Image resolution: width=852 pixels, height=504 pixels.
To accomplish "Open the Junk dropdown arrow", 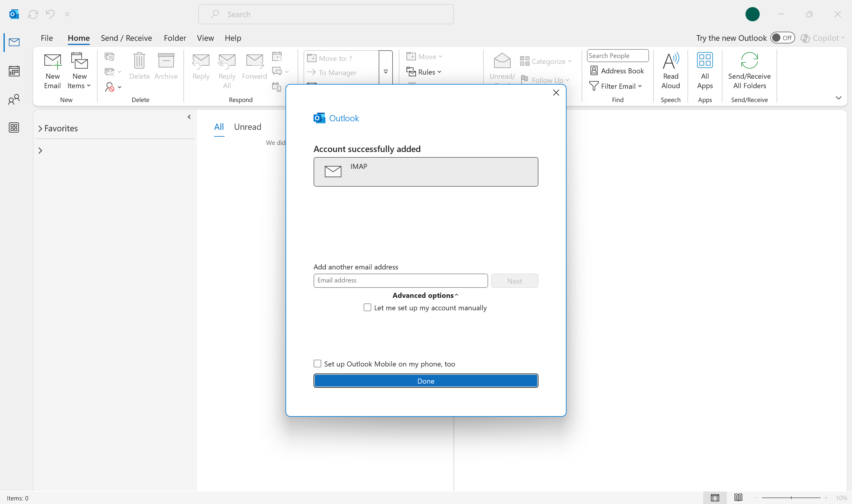I will coord(120,87).
